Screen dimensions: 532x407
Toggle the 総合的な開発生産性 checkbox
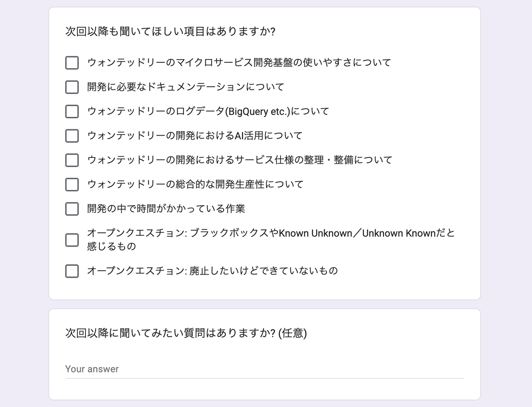tap(72, 184)
